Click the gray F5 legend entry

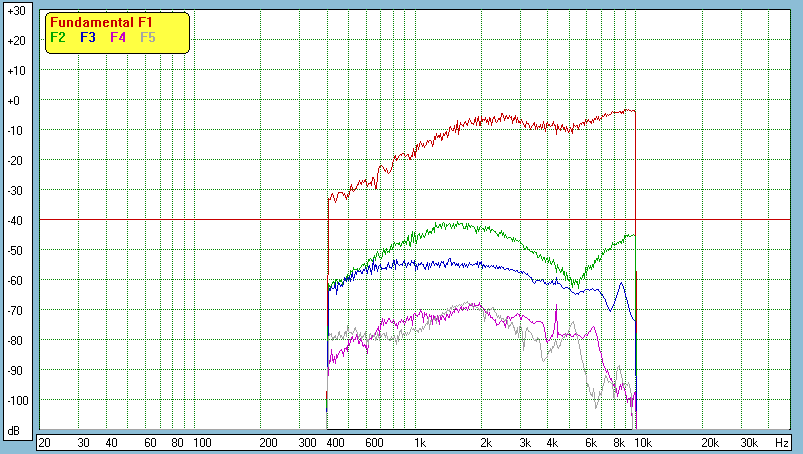[x=148, y=37]
